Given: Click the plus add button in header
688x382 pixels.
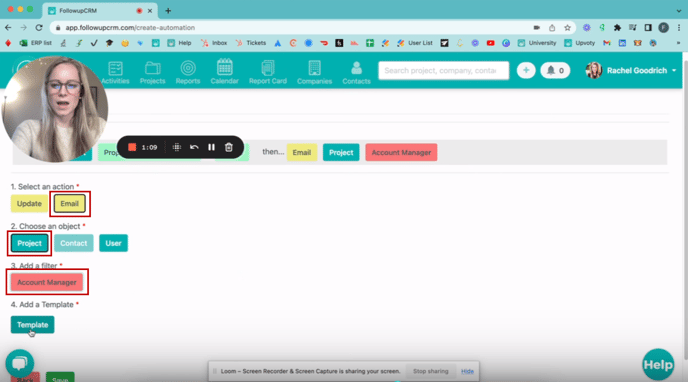Looking at the screenshot, I should (x=526, y=70).
